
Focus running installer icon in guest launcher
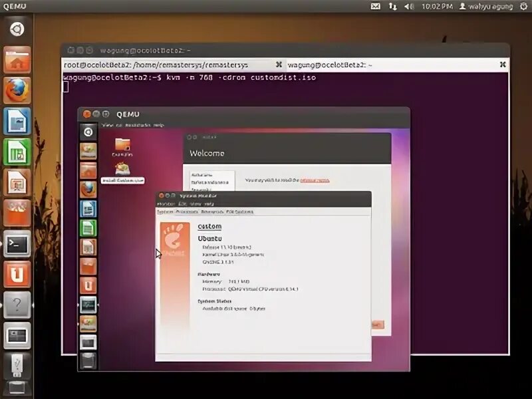pos(88,324)
